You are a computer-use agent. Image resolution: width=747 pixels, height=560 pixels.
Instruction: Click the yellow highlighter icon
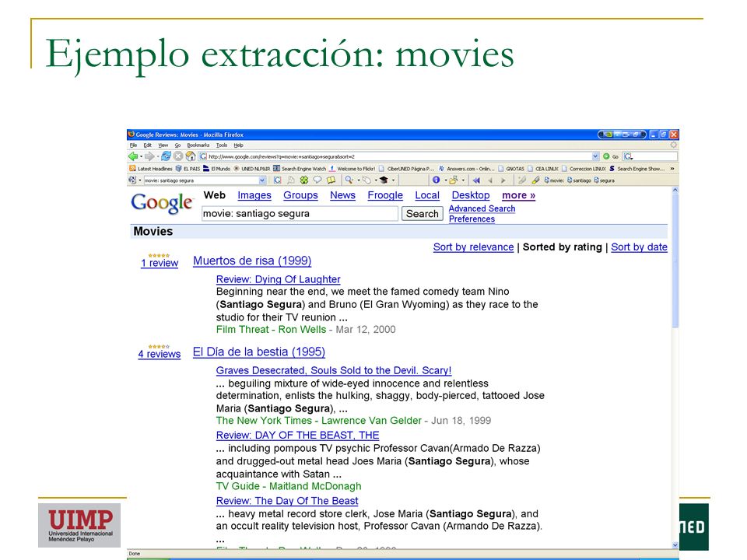click(x=536, y=180)
